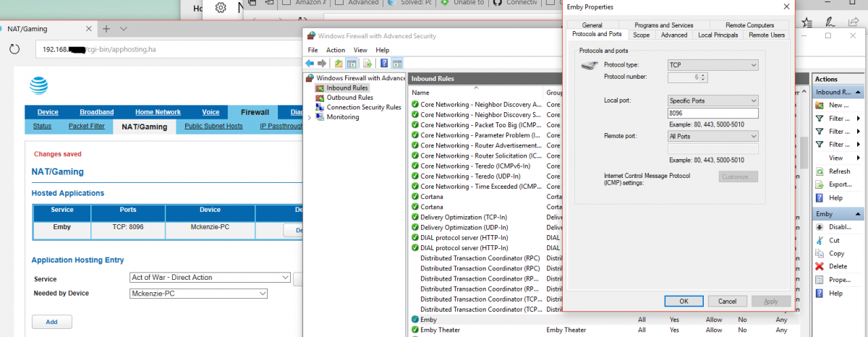Click the New Rule icon in Actions

[x=820, y=105]
